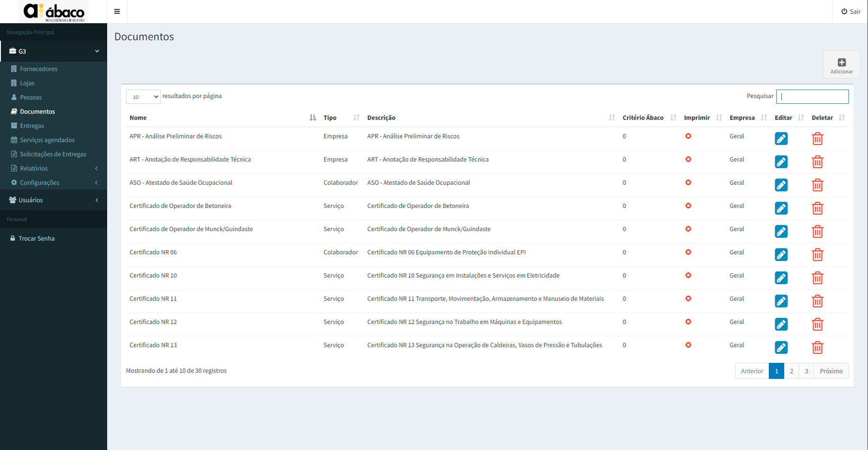Expand the Usuários sidebar menu
868x450 pixels.
click(x=54, y=200)
